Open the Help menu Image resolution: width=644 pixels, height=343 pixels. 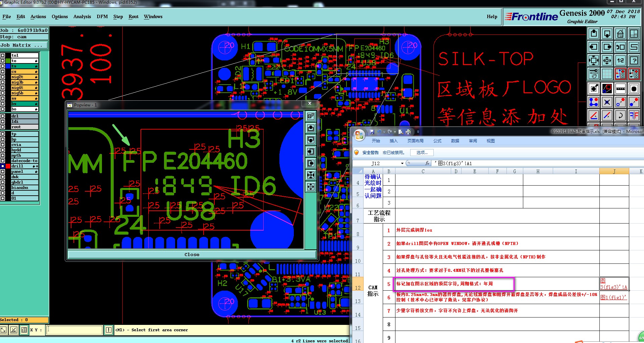coord(492,16)
